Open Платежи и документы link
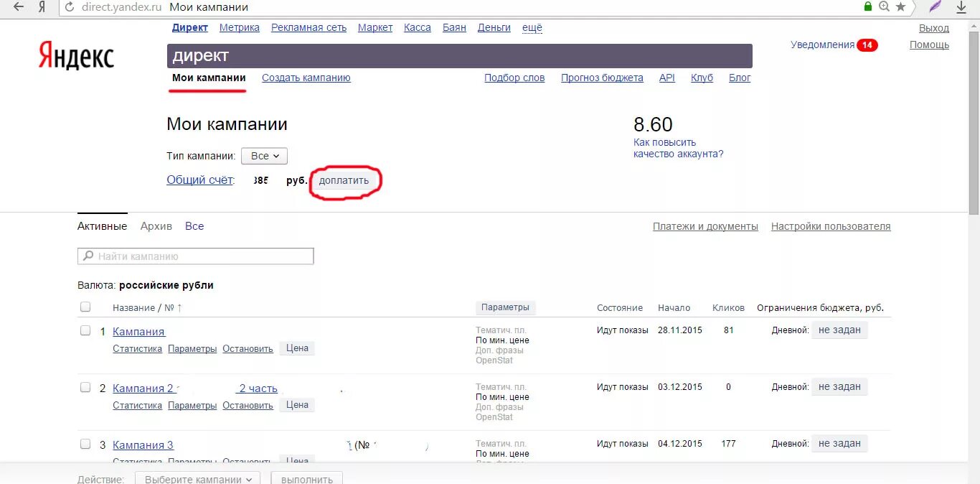The width and height of the screenshot is (980, 484). point(705,226)
